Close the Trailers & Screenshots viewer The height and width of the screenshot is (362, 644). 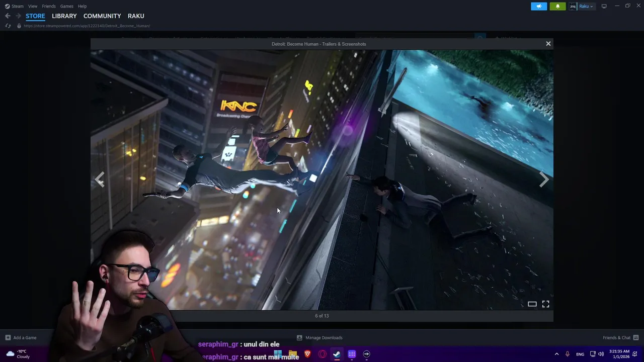(548, 44)
